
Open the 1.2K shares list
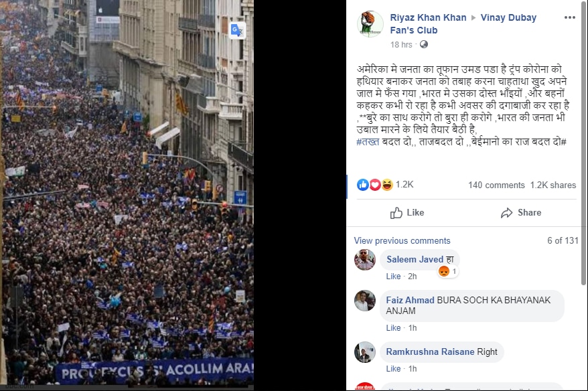(553, 185)
